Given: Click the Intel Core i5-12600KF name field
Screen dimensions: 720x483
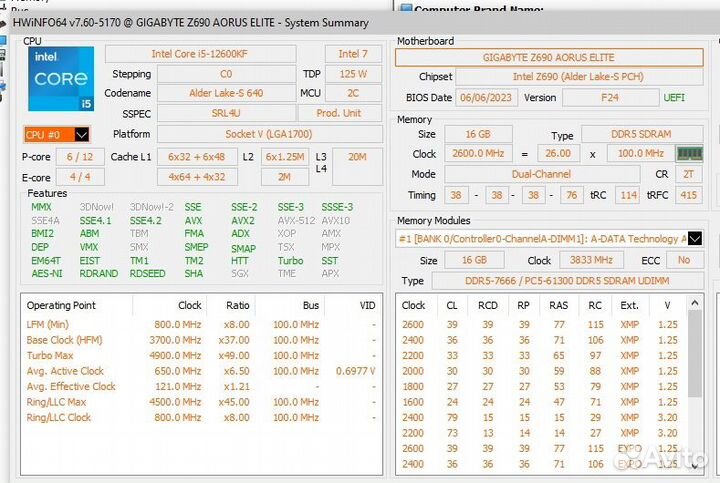Looking at the screenshot, I should coord(200,54).
